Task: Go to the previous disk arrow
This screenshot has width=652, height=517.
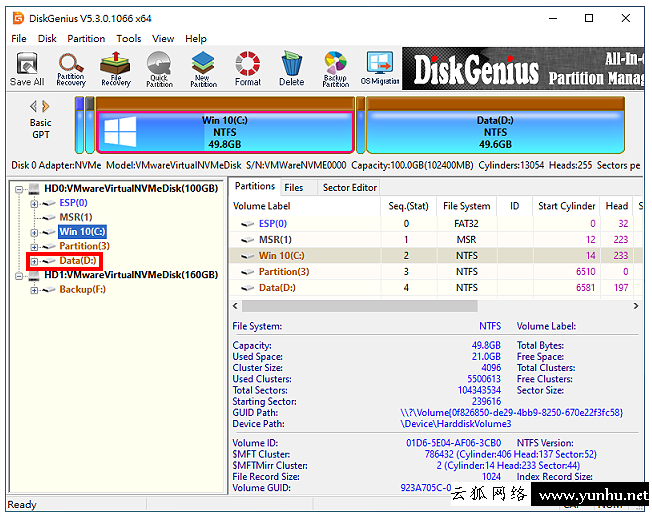Action: click(34, 106)
